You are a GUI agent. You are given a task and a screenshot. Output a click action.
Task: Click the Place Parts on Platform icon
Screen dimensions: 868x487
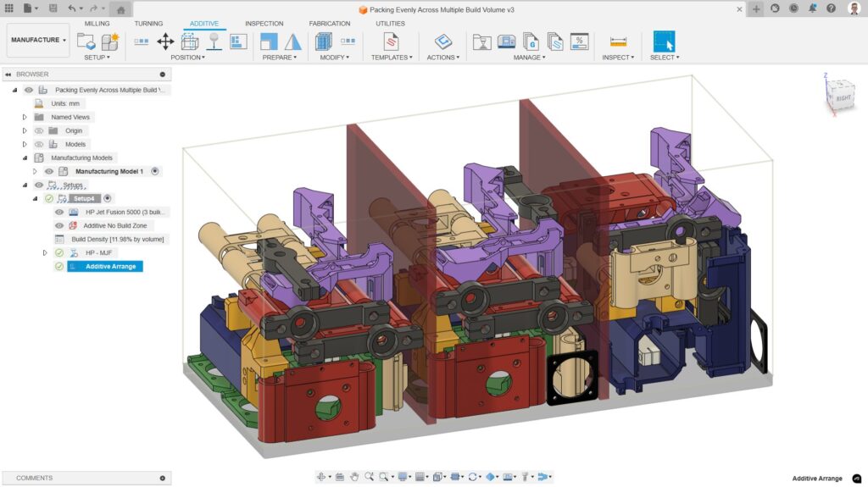214,42
